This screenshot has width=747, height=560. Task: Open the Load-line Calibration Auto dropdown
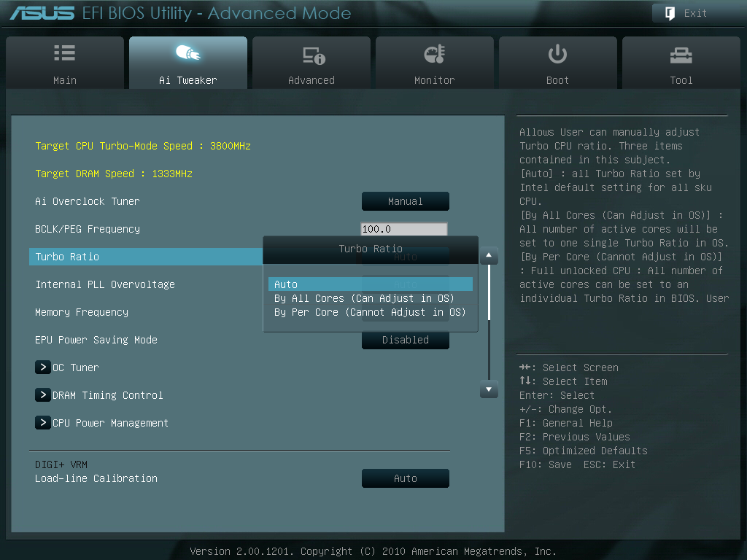[406, 478]
